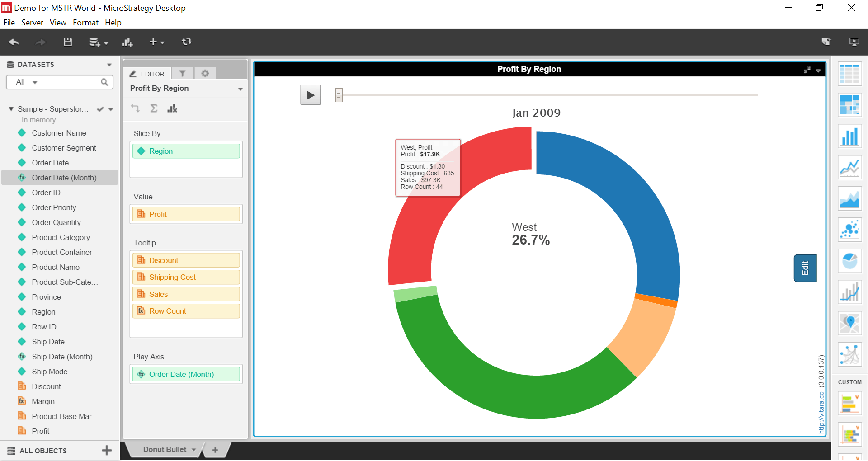Maximize the Profit By Region visualization

pyautogui.click(x=807, y=70)
